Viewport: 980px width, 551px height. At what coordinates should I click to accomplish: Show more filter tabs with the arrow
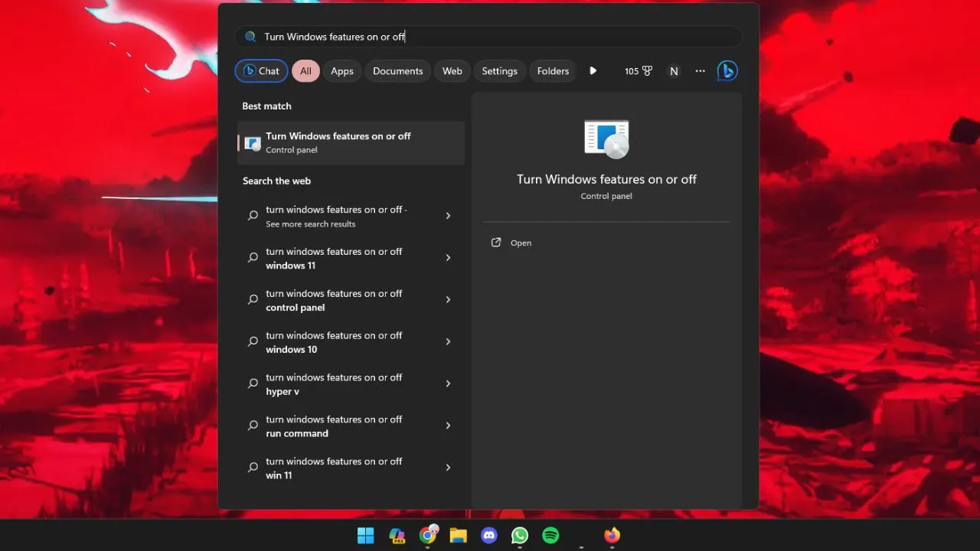[593, 71]
